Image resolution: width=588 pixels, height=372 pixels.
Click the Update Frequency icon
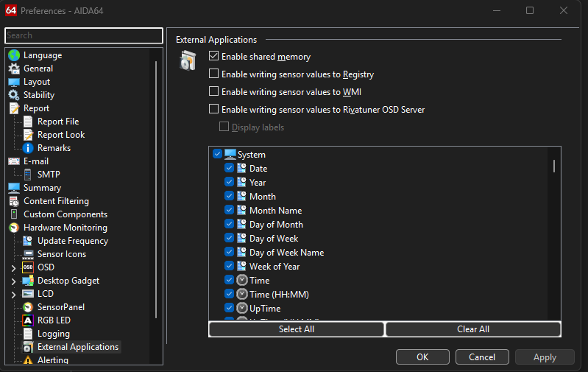pyautogui.click(x=28, y=241)
